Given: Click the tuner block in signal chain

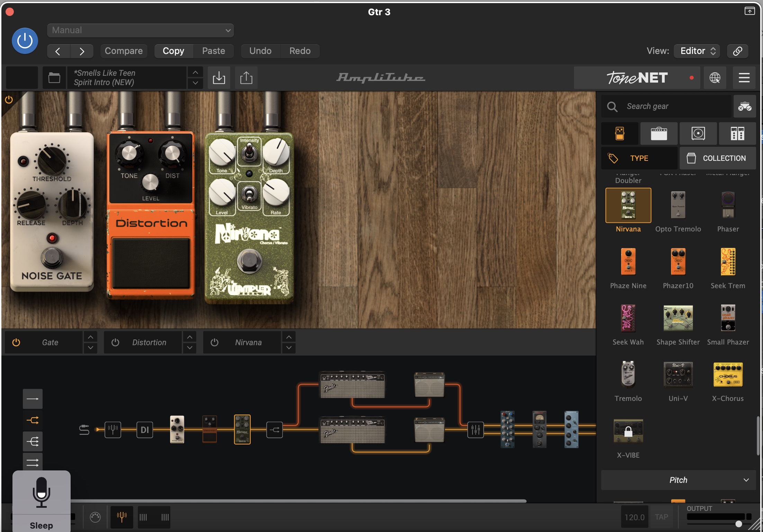Looking at the screenshot, I should point(113,430).
